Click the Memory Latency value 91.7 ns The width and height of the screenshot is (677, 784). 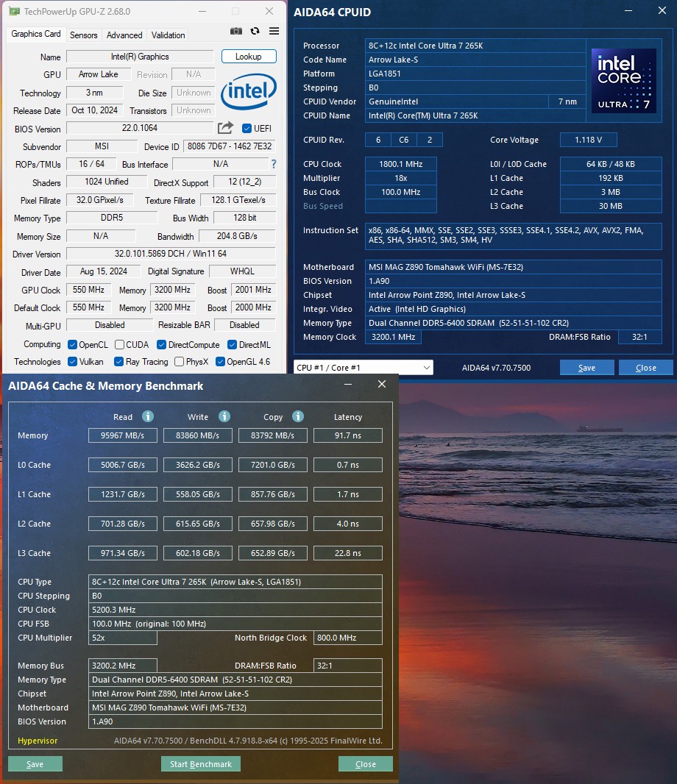click(x=348, y=435)
